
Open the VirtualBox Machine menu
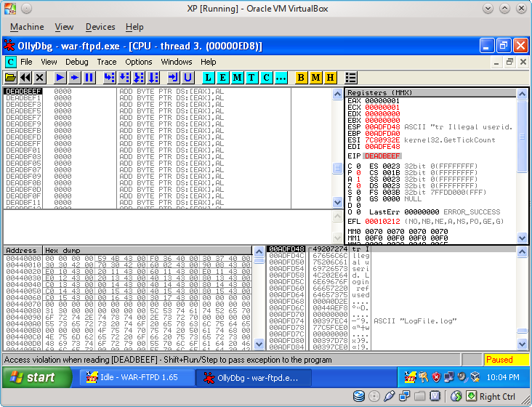(27, 27)
